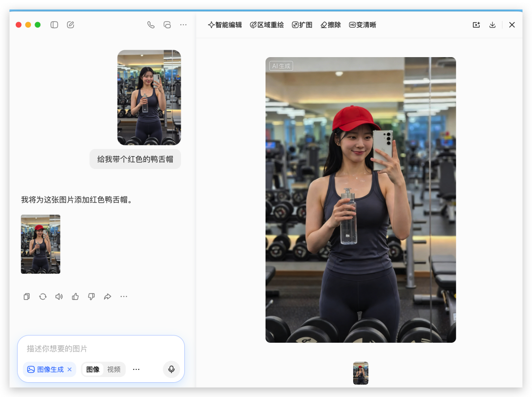This screenshot has height=397, width=532.
Task: Open the red cap result thumbnail in chat
Action: (x=40, y=244)
